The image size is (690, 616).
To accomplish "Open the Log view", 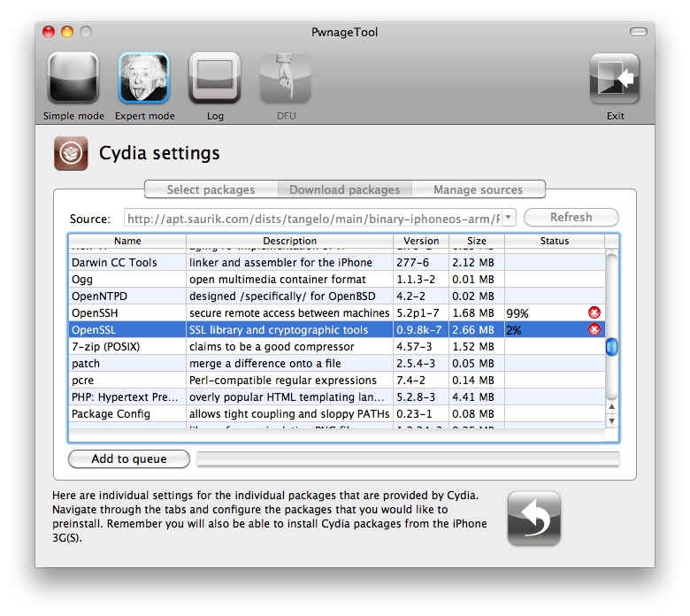I will [x=215, y=79].
